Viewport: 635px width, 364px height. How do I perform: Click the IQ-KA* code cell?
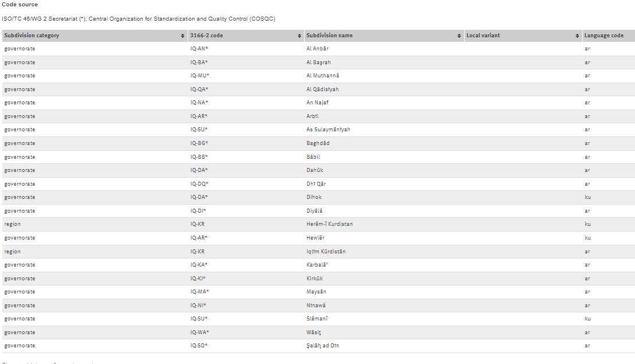pos(199,265)
